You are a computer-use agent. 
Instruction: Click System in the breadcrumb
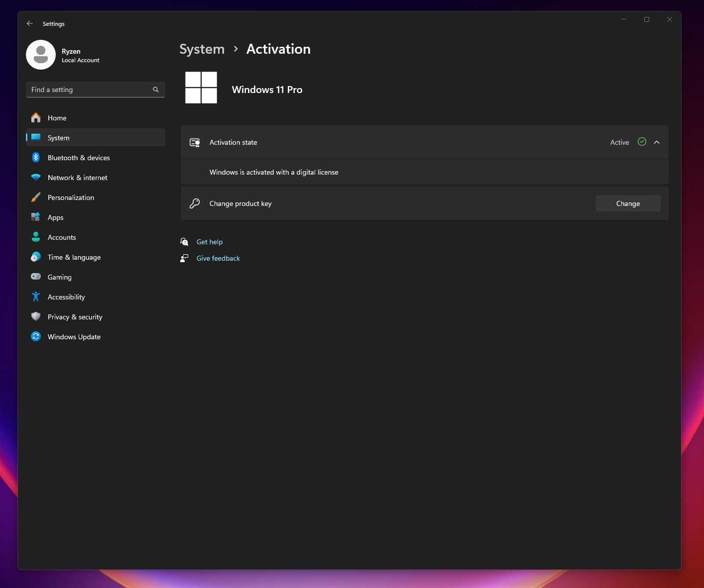202,49
